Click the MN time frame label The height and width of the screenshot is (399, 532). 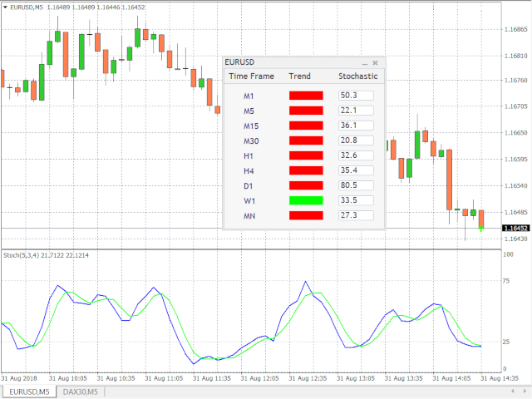pyautogui.click(x=249, y=216)
